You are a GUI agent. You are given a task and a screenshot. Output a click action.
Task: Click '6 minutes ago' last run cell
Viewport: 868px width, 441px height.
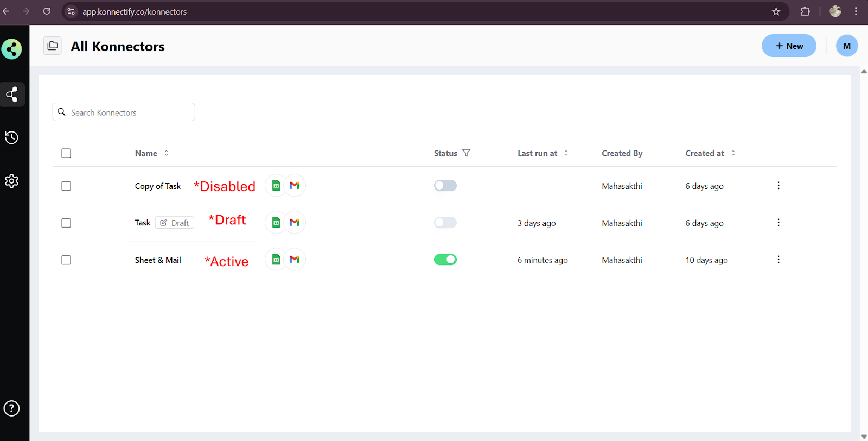(x=542, y=260)
